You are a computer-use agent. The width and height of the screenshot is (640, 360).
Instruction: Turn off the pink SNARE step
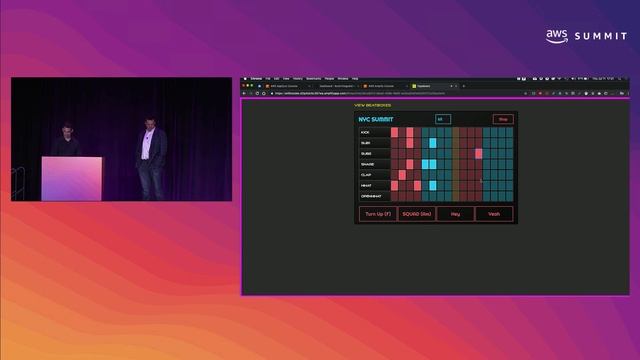coord(410,164)
